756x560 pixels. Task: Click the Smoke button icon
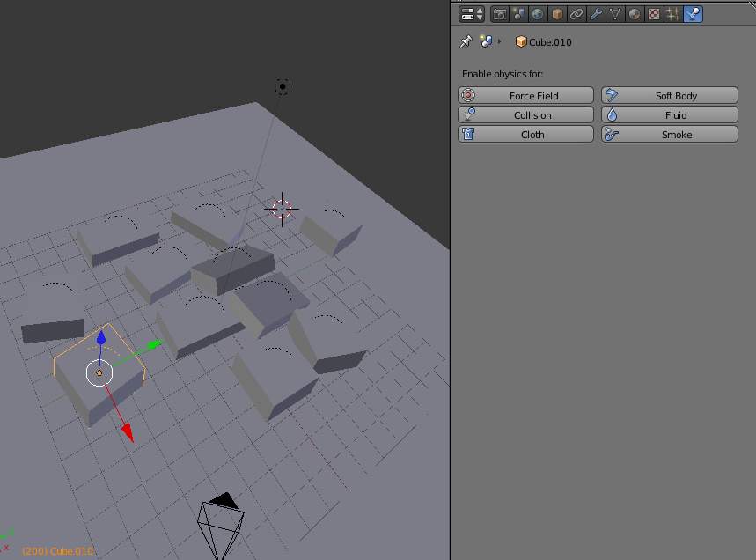tap(612, 134)
